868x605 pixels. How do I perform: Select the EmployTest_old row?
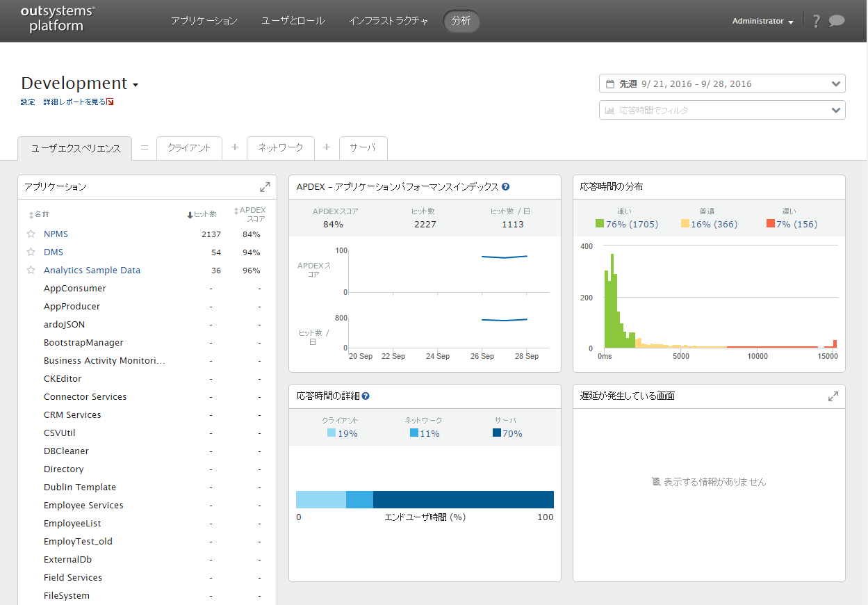click(x=147, y=542)
